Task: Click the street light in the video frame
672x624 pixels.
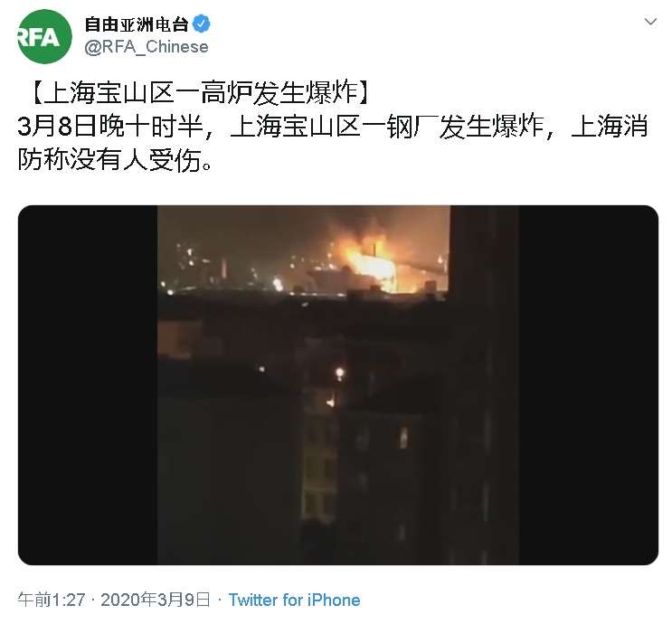Action: tap(339, 373)
